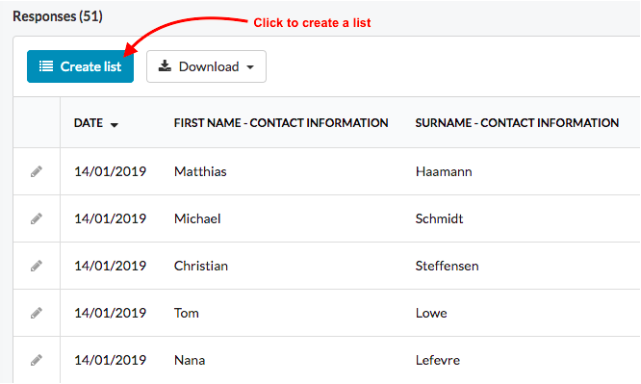Click the download tray icon
The image size is (641, 384).
coord(165,66)
